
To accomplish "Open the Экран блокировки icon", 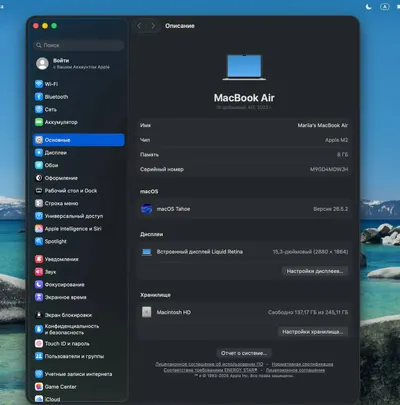I will pyautogui.click(x=39, y=315).
